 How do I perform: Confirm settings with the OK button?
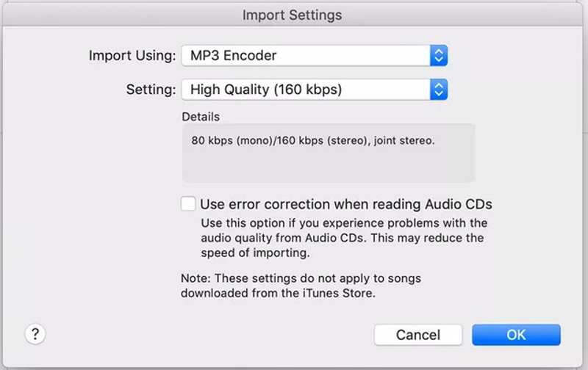[x=516, y=335]
